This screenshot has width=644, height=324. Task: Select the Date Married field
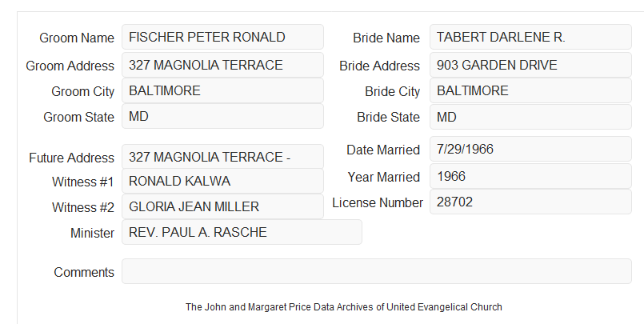click(x=530, y=149)
